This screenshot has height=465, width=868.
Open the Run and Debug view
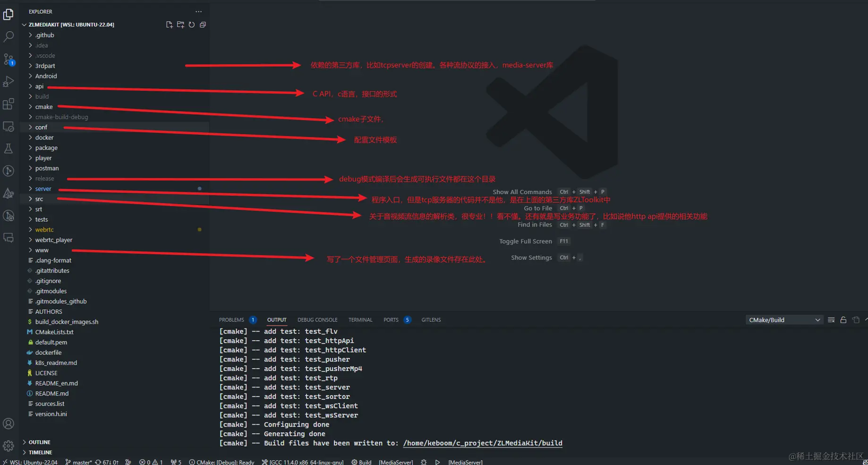coord(9,82)
